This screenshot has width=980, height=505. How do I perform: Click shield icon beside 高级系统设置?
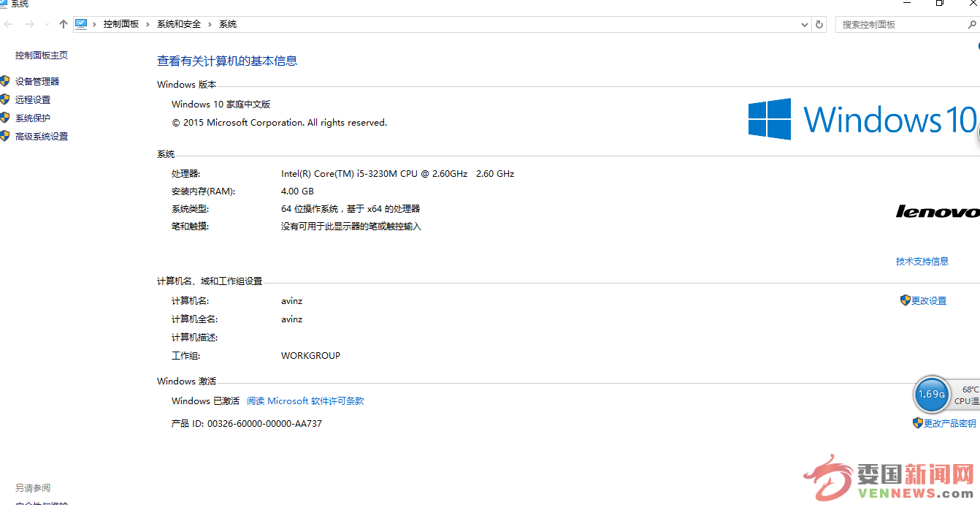(x=5, y=136)
